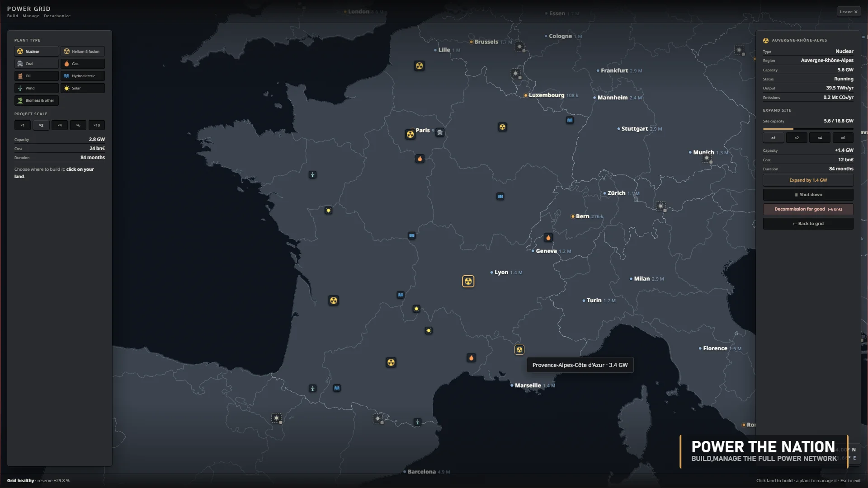Viewport: 868px width, 488px height.
Task: Select the Nuclear plant type
Action: tap(36, 52)
